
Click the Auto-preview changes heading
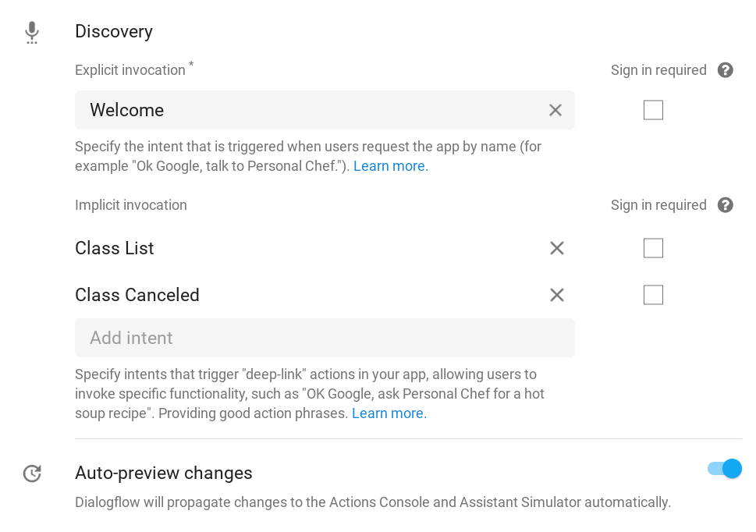(164, 473)
